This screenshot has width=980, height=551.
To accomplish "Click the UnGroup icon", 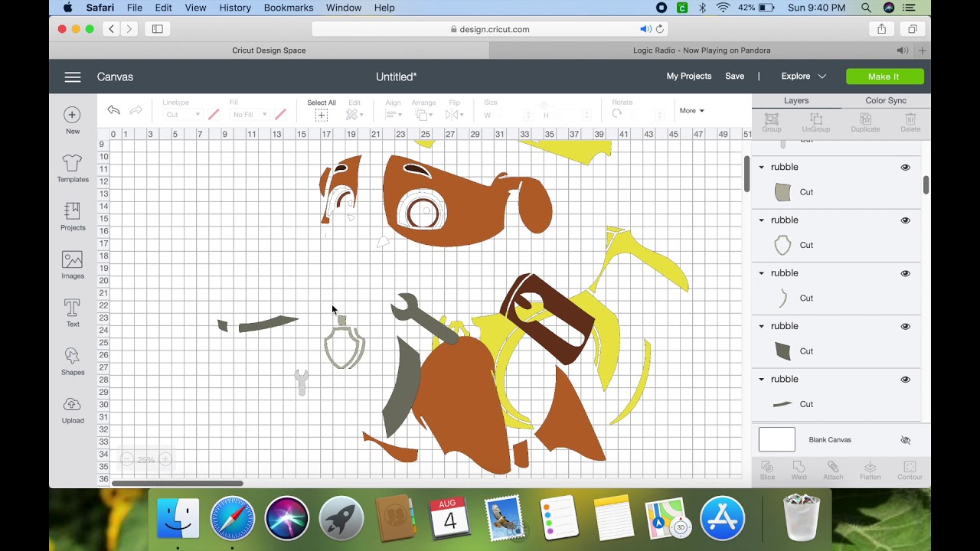I will click(815, 122).
